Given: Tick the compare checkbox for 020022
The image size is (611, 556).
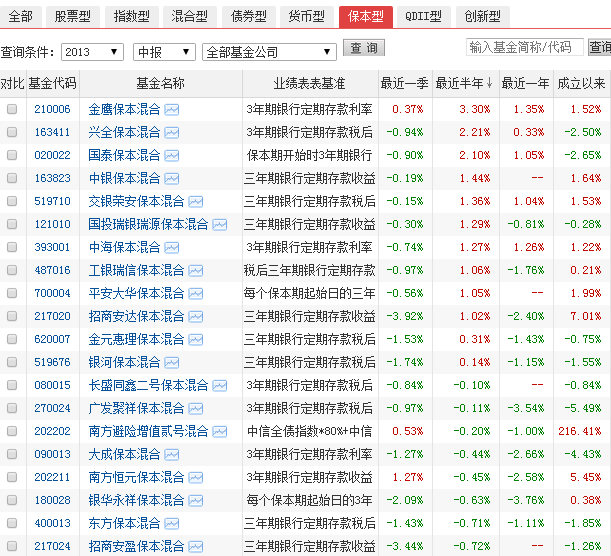Looking at the screenshot, I should 12,155.
